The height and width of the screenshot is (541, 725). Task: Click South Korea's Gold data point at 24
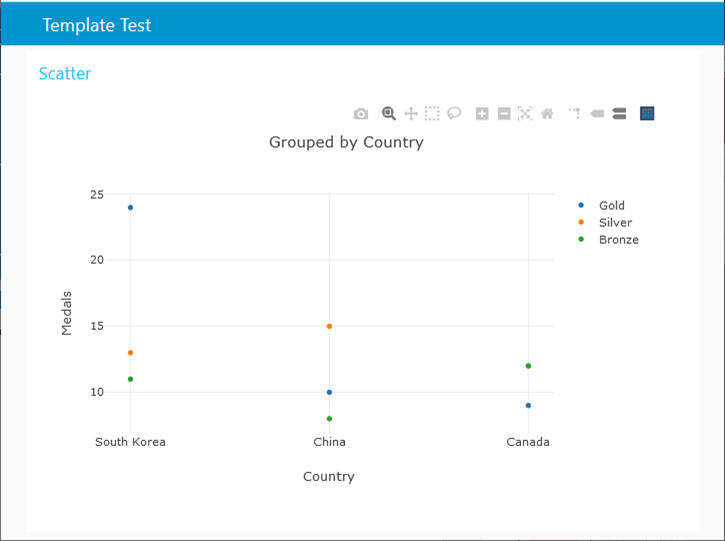click(x=130, y=208)
